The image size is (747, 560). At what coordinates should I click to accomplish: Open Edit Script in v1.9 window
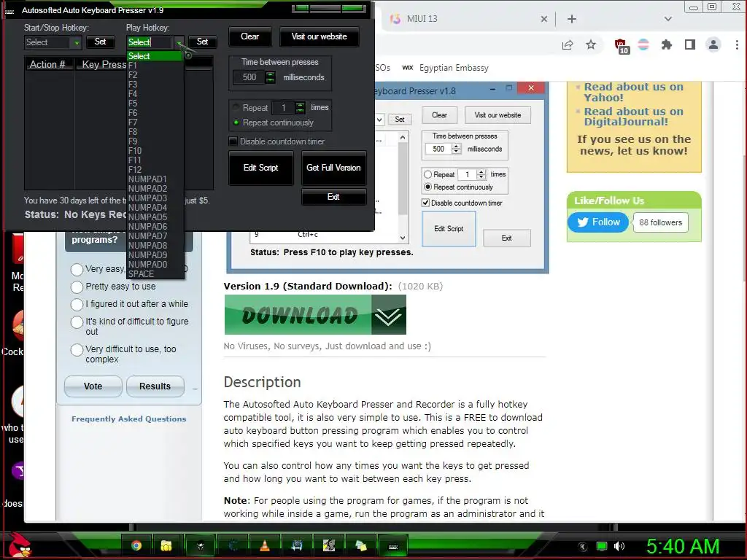click(x=260, y=168)
